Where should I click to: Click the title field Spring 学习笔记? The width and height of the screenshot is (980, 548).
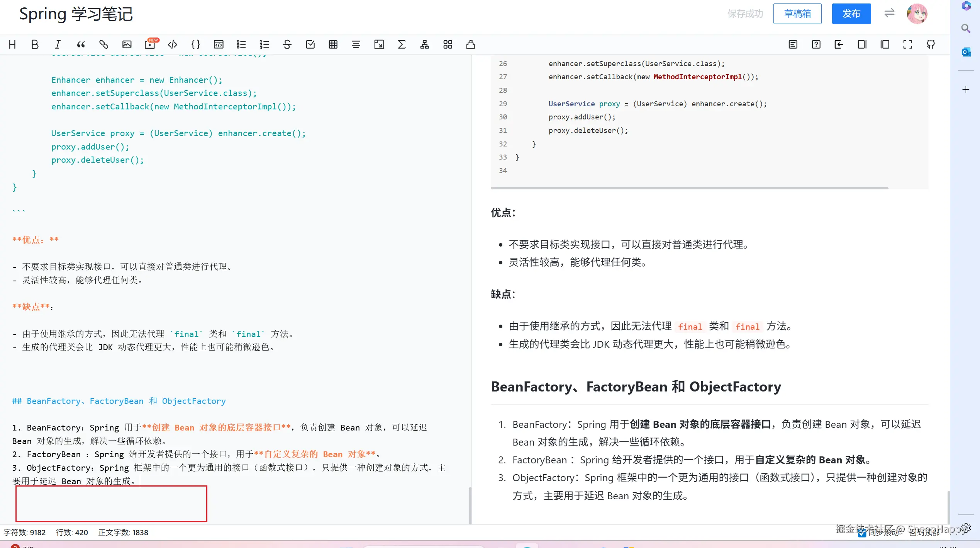pos(76,14)
